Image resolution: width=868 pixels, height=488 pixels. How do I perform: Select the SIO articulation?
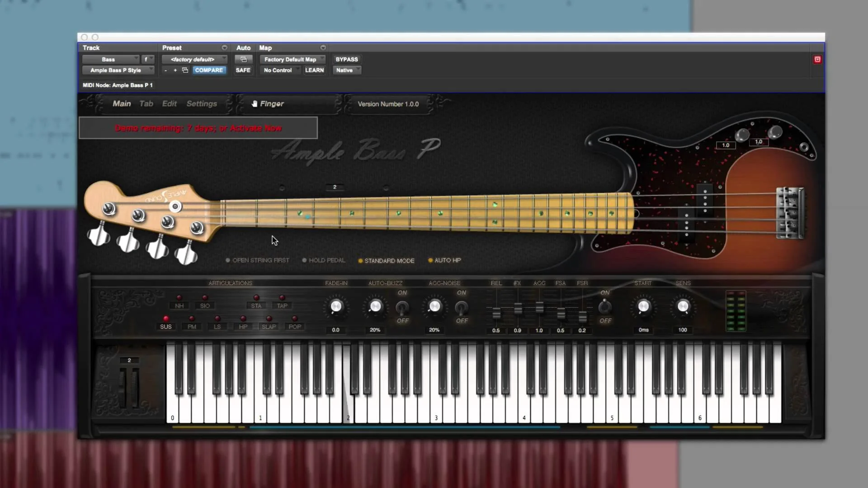click(204, 305)
